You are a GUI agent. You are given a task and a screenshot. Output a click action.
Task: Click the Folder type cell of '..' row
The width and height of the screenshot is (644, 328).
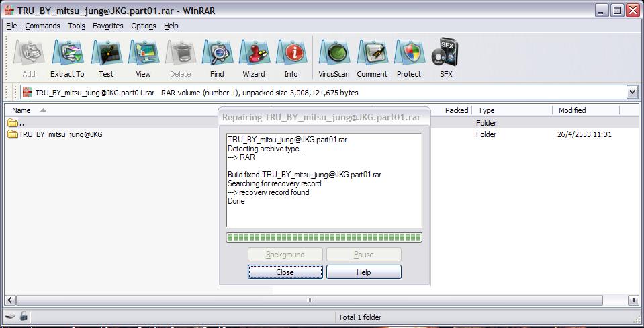click(x=486, y=123)
